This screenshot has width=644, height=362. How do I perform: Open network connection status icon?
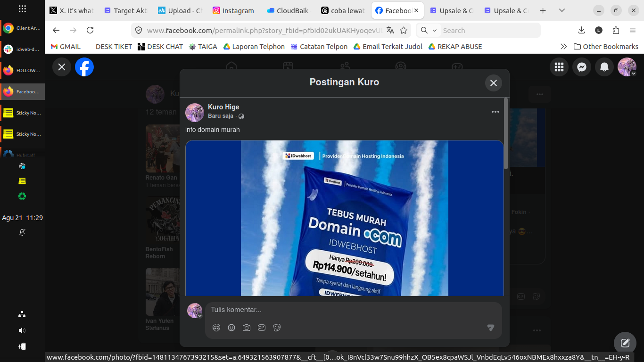click(x=22, y=314)
